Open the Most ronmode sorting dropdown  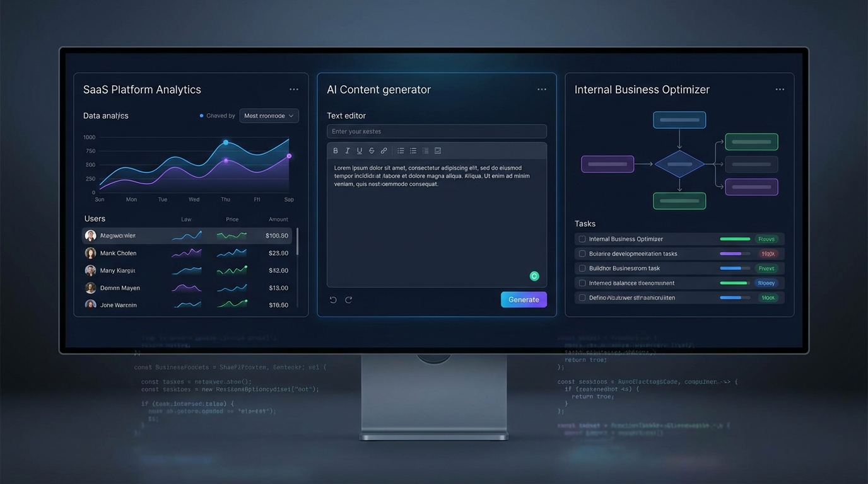pos(269,115)
